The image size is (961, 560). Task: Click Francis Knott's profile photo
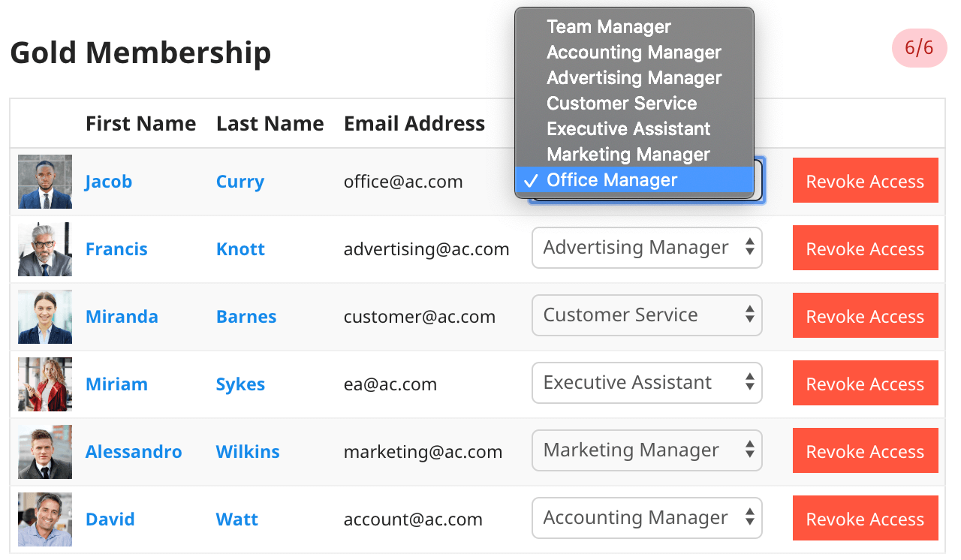coord(45,249)
